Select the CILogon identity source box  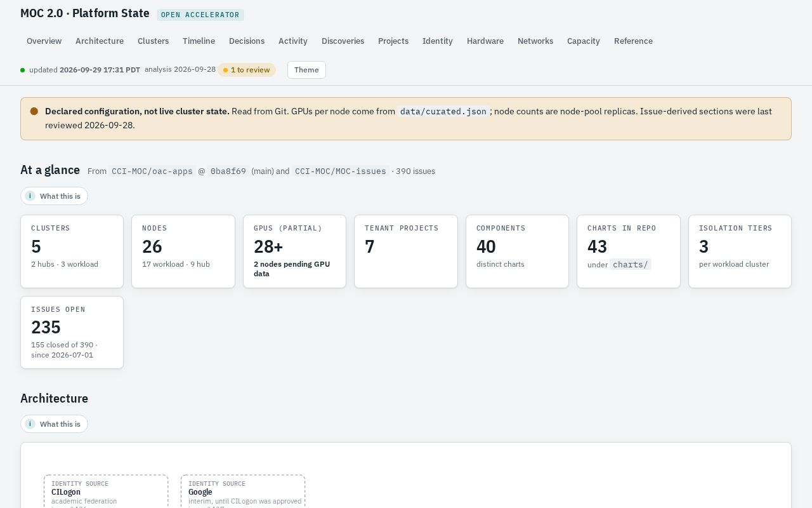click(106, 491)
